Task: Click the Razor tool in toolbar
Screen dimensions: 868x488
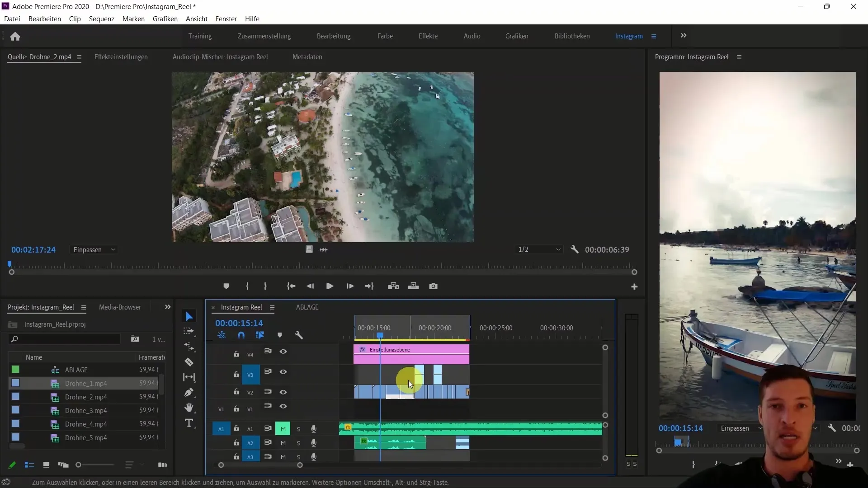Action: pos(189,362)
